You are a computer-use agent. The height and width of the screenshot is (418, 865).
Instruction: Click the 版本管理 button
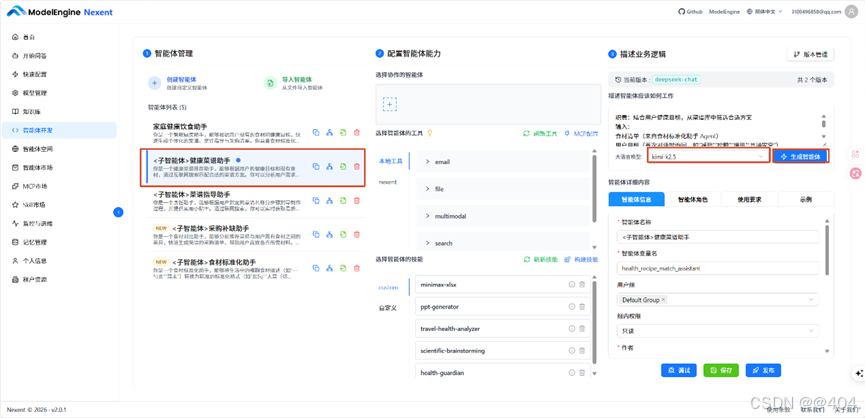click(810, 54)
